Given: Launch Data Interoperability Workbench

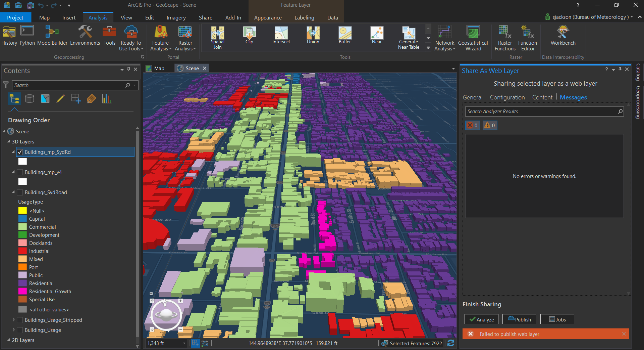Looking at the screenshot, I should coord(563,36).
